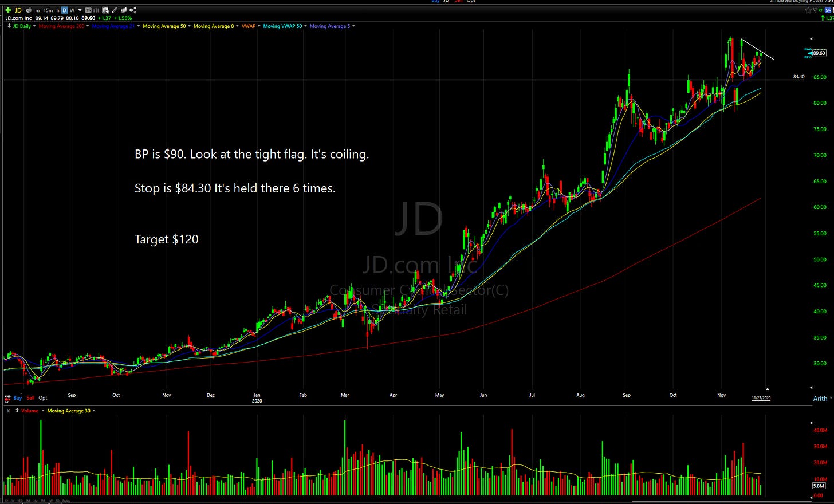This screenshot has width=834, height=504.
Task: Click the small left-pointing arrow near price axis
Action: coord(811,38)
